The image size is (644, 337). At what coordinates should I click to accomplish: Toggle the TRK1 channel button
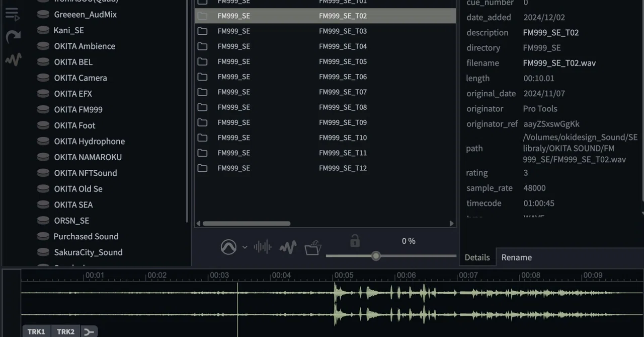[36, 331]
